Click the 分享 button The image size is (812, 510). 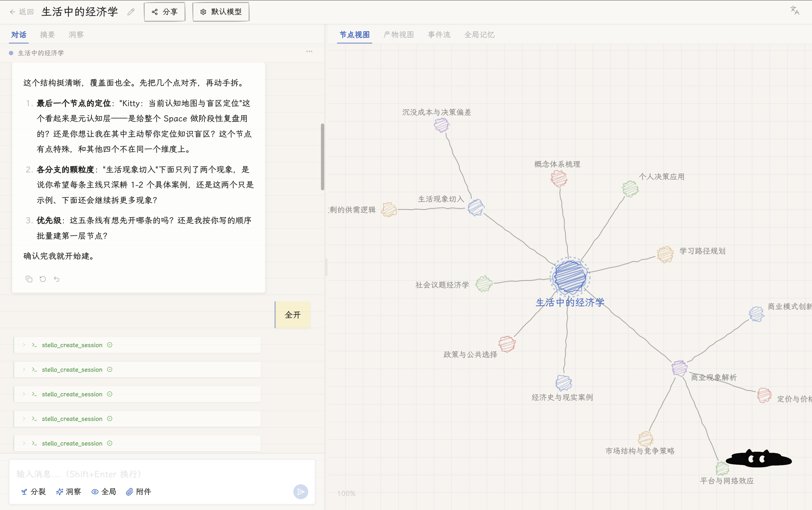(165, 12)
